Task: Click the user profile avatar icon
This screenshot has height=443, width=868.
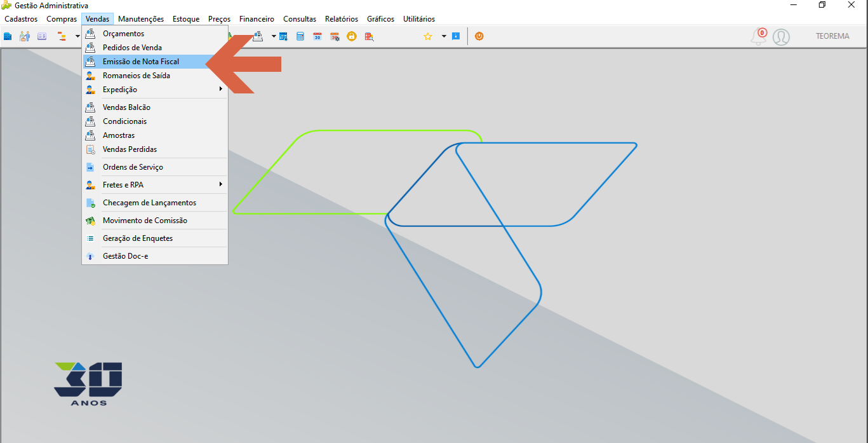Action: pos(782,37)
